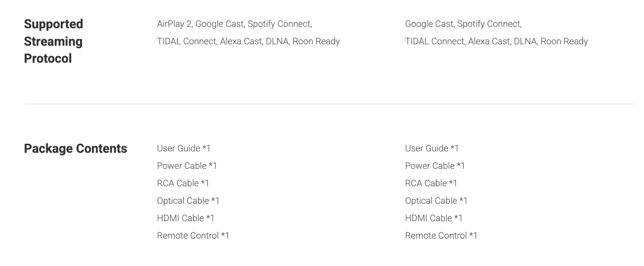Click TIDAL Connect in the first product column
Screen dimensions: 644x266
pos(187,42)
